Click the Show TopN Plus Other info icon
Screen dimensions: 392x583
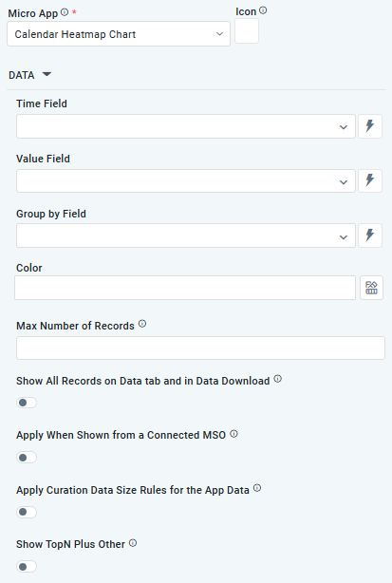click(133, 543)
